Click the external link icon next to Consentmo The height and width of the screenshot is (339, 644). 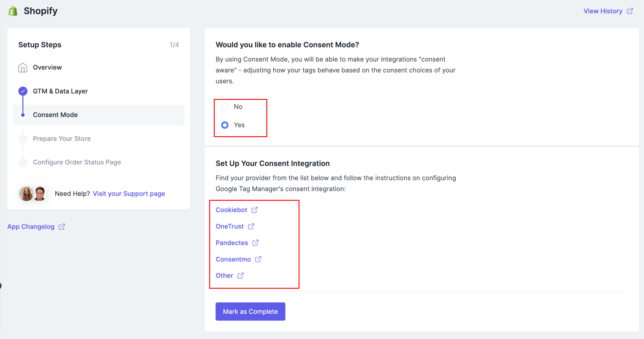coord(258,259)
